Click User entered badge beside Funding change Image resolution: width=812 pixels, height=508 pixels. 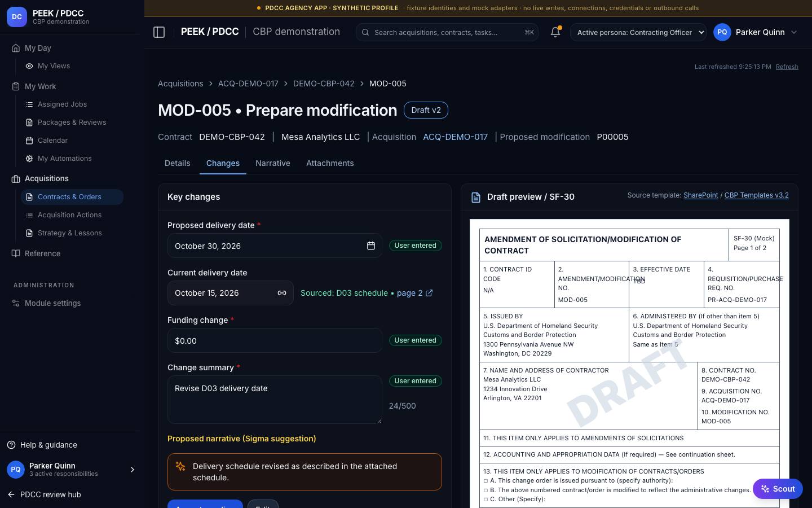tap(415, 340)
